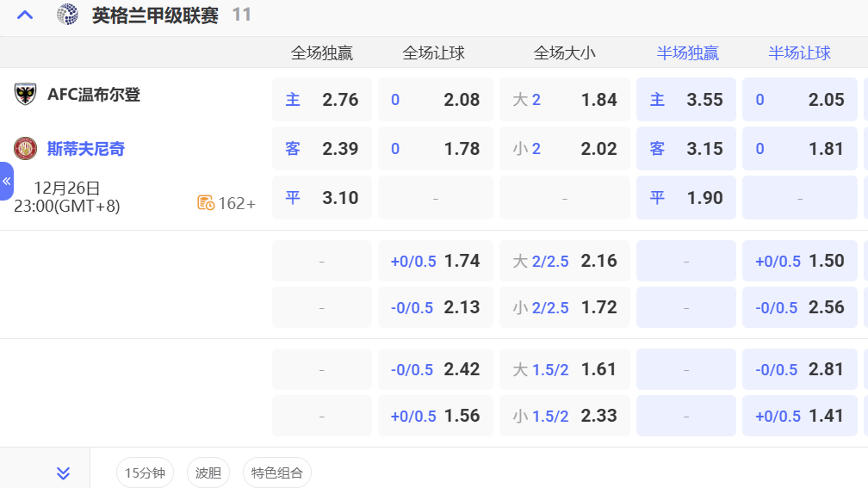Click the kickoff time 23:00(GMT+8)

click(x=66, y=206)
